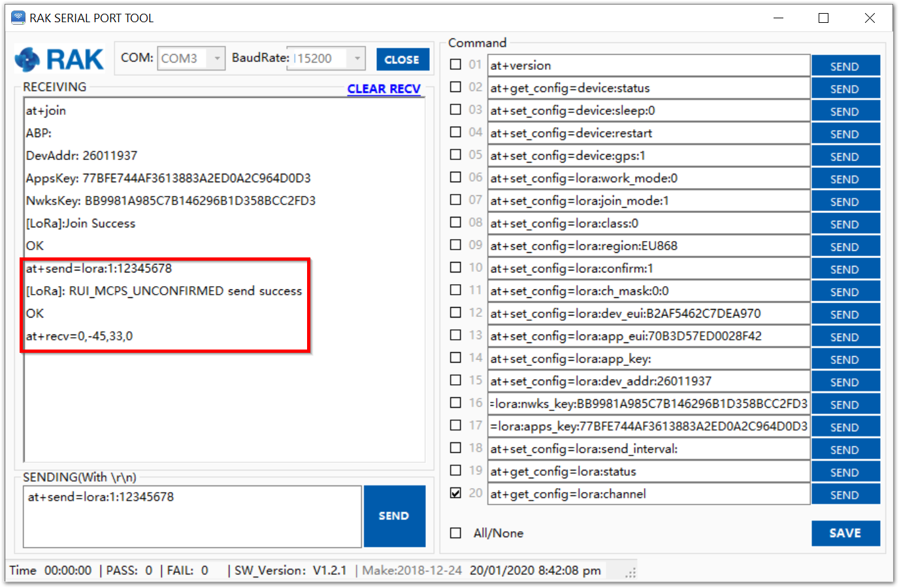The width and height of the screenshot is (899, 588).
Task: Close the RAK Serial Port Tool window
Action: 870,18
